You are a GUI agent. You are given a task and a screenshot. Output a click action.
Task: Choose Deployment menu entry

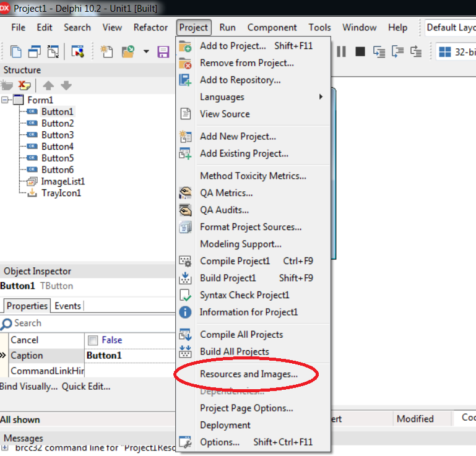tap(253, 424)
